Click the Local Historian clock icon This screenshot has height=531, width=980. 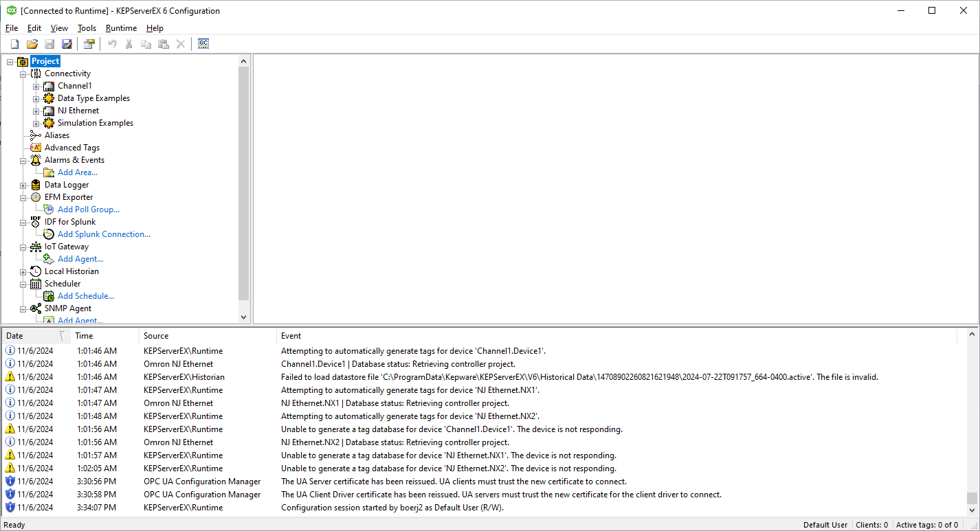pyautogui.click(x=36, y=271)
